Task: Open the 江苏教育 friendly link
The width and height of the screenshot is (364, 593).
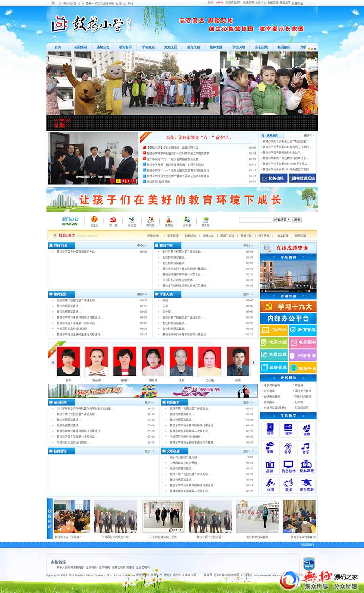Action: click(x=91, y=567)
